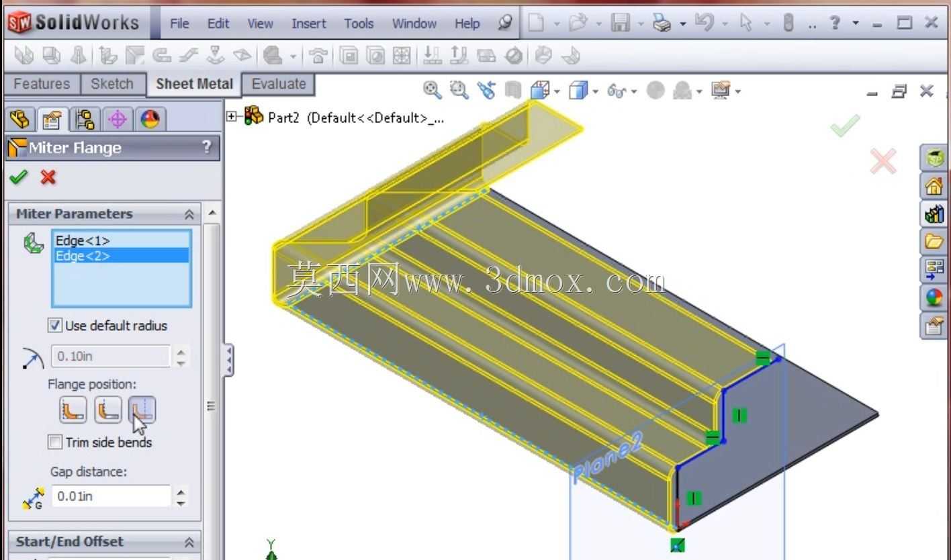Click the Save icon
951x560 pixels.
pyautogui.click(x=620, y=24)
